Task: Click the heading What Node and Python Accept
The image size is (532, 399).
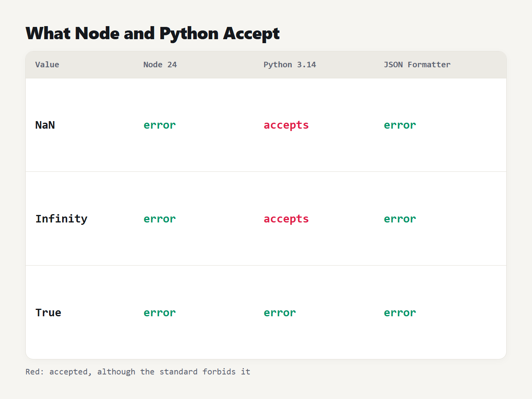Action: click(152, 33)
